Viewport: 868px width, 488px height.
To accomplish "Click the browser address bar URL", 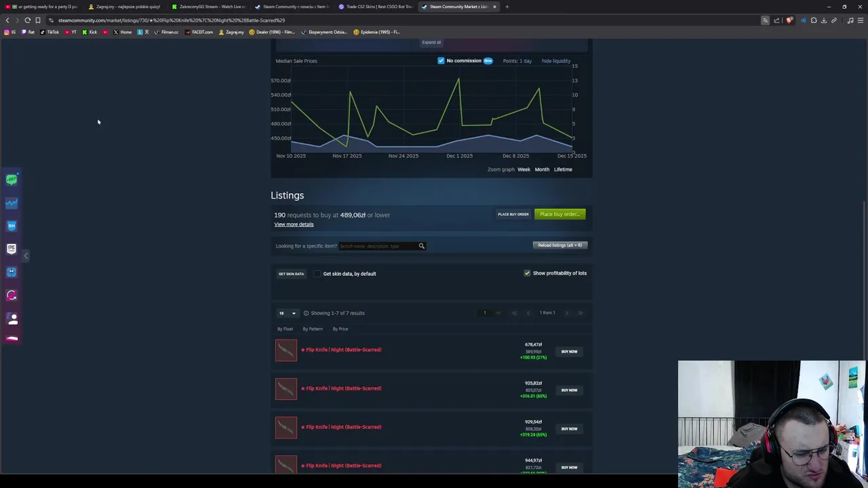I will pyautogui.click(x=172, y=20).
